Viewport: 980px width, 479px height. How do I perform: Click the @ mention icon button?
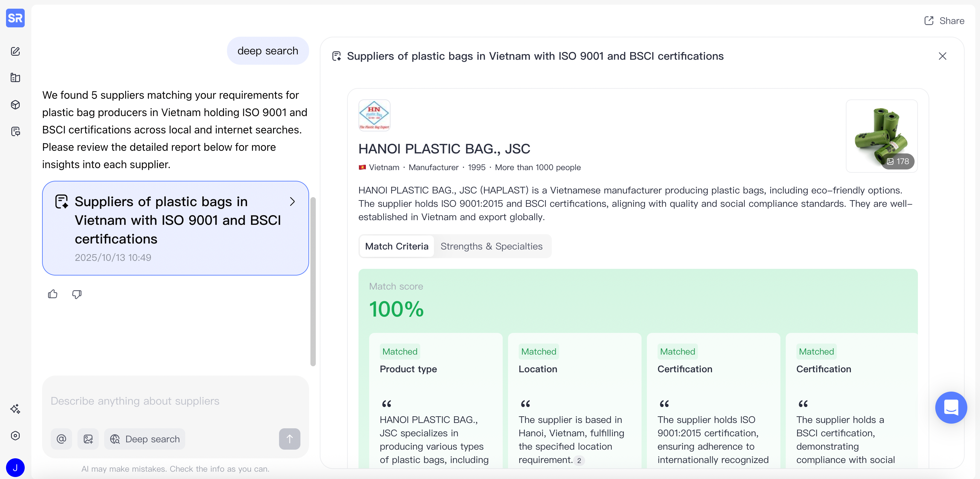[61, 439]
